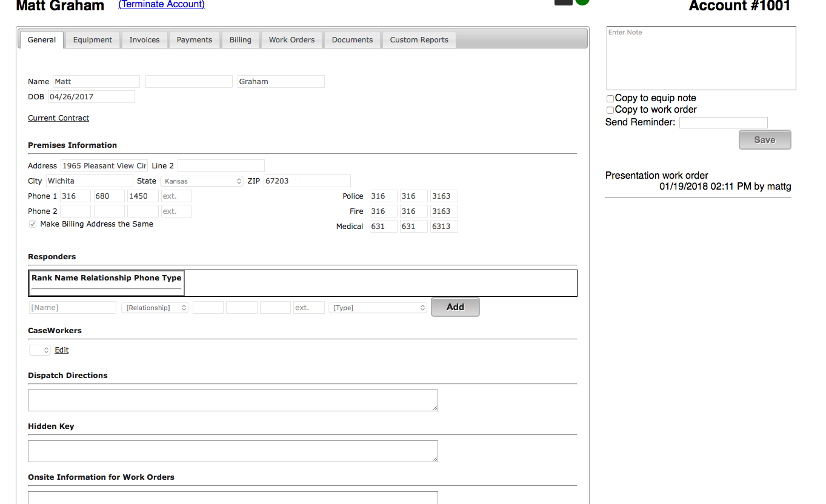Image resolution: width=826 pixels, height=504 pixels.
Task: Open the State dropdown showing Kansas
Action: 202,181
